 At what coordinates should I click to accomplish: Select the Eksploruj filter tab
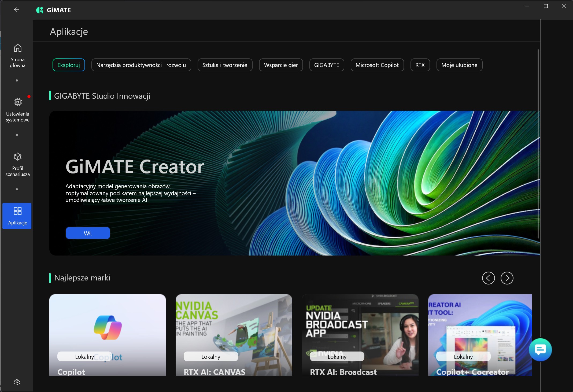click(69, 65)
